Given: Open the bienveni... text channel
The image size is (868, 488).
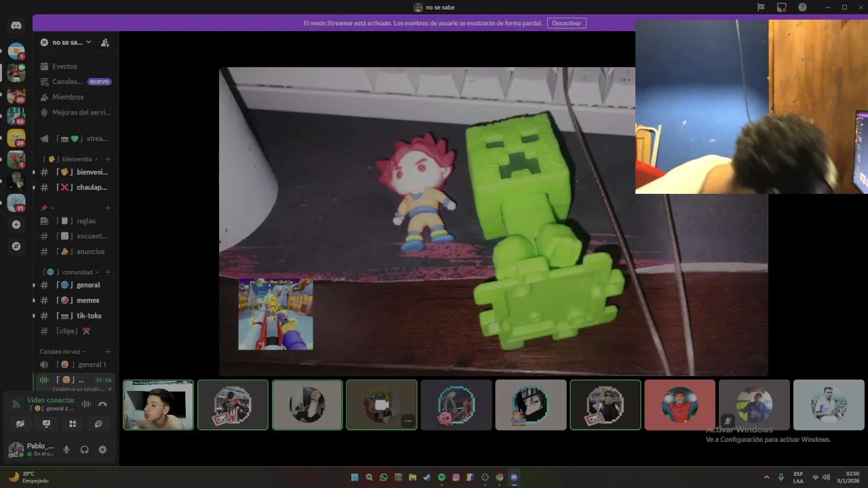Looking at the screenshot, I should point(75,172).
